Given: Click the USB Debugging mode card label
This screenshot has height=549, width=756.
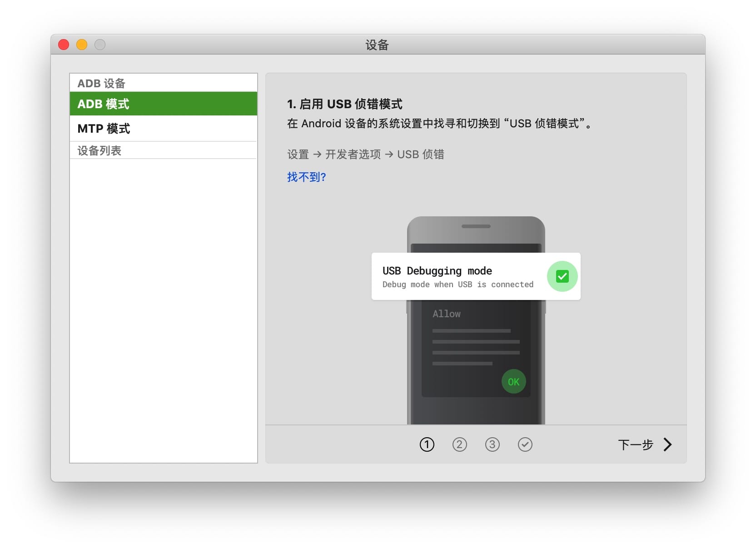Looking at the screenshot, I should [437, 271].
